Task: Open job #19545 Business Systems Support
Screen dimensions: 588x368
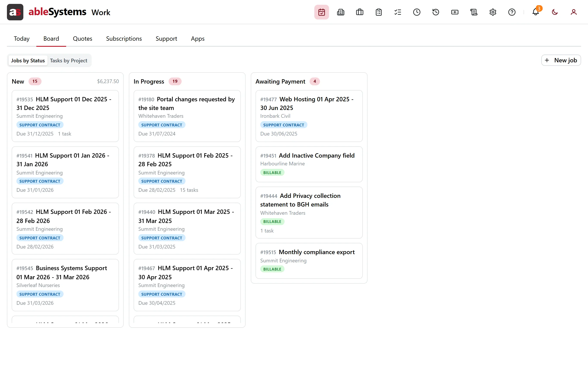Action: [65, 285]
